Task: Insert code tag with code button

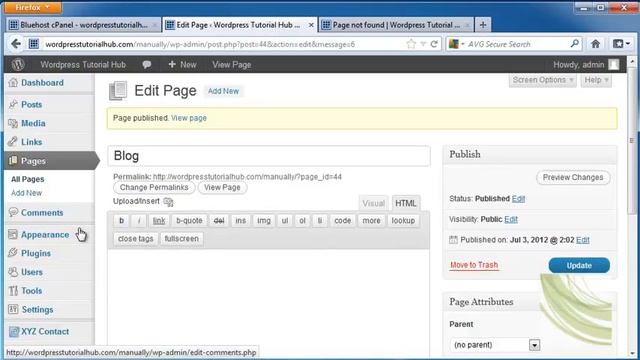Action: (x=342, y=221)
